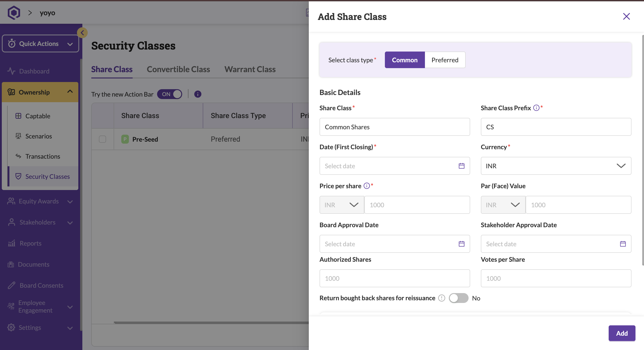Switch to the Convertible Class tab
Screen dimensions: 644x350
click(178, 69)
